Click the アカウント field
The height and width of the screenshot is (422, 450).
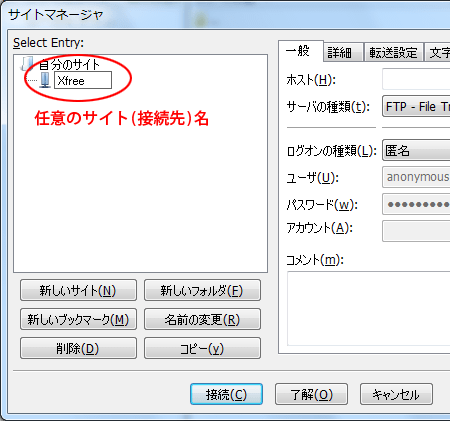pyautogui.click(x=416, y=231)
